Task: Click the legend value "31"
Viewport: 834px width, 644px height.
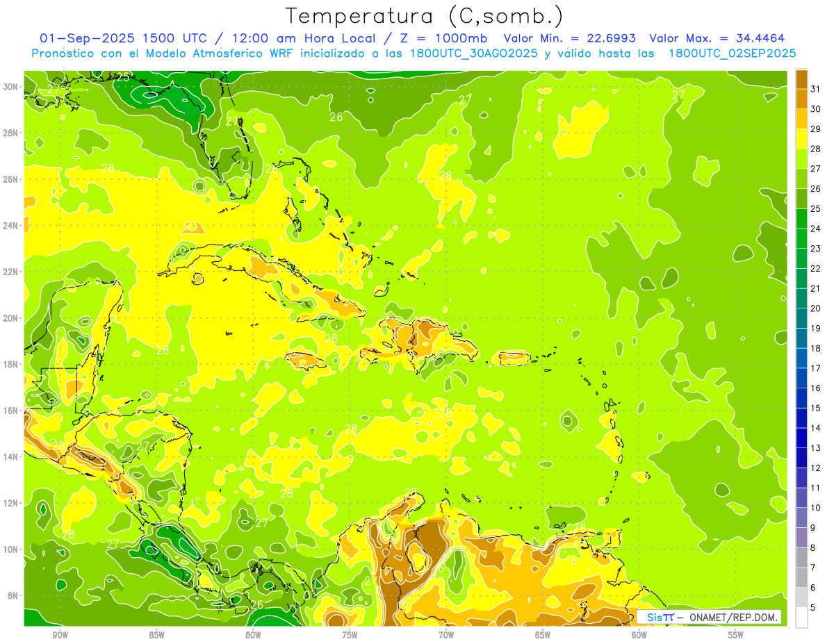Action: point(816,89)
